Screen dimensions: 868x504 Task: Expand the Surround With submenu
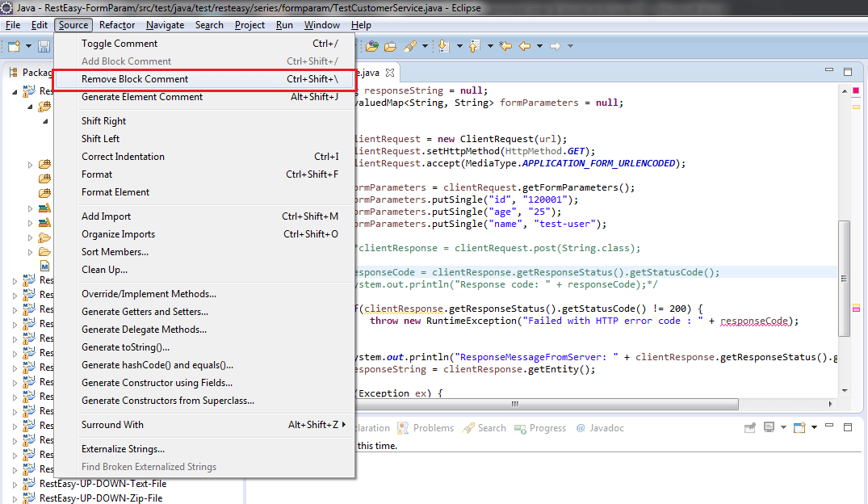click(x=113, y=424)
